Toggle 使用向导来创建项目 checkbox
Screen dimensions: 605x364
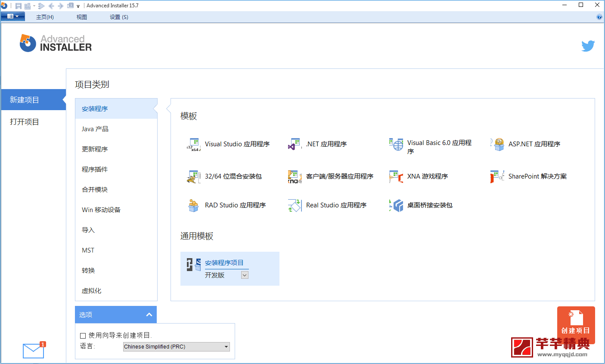[83, 336]
